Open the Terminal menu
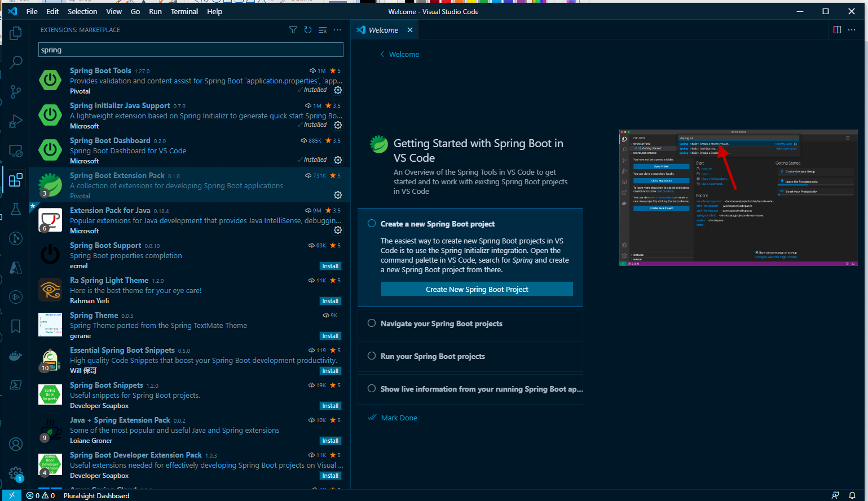The width and height of the screenshot is (868, 501). (x=184, y=11)
